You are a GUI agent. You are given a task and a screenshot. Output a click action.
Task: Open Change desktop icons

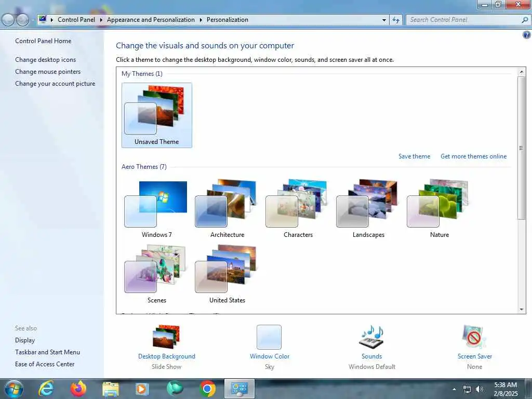tap(46, 60)
